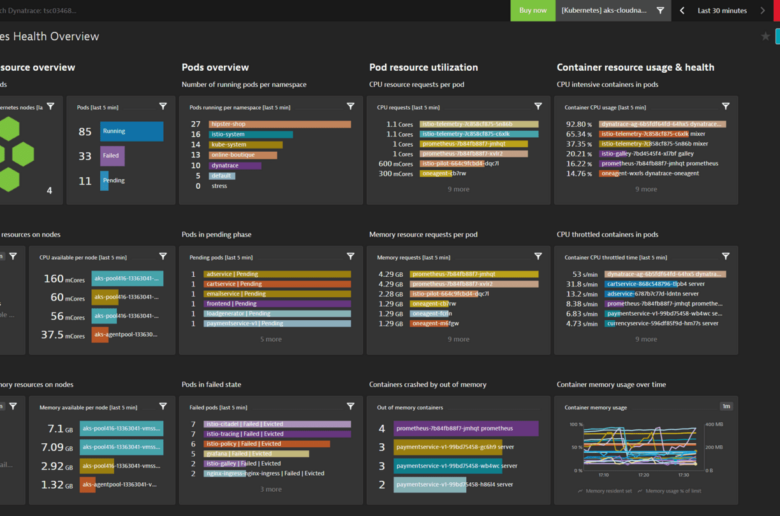This screenshot has height=516, width=780.
Task: Click filter icon on Container CPU usage tile
Action: [x=725, y=106]
